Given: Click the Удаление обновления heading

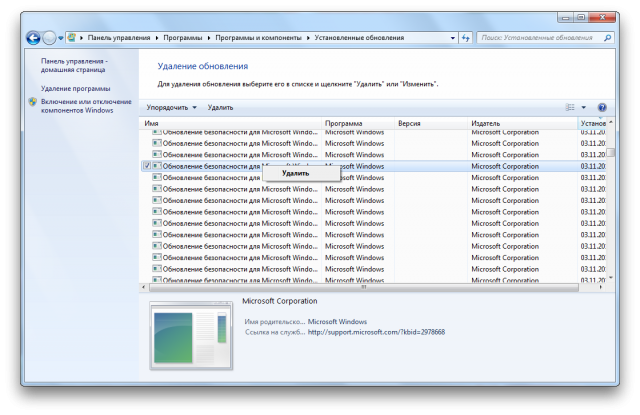Looking at the screenshot, I should point(203,66).
